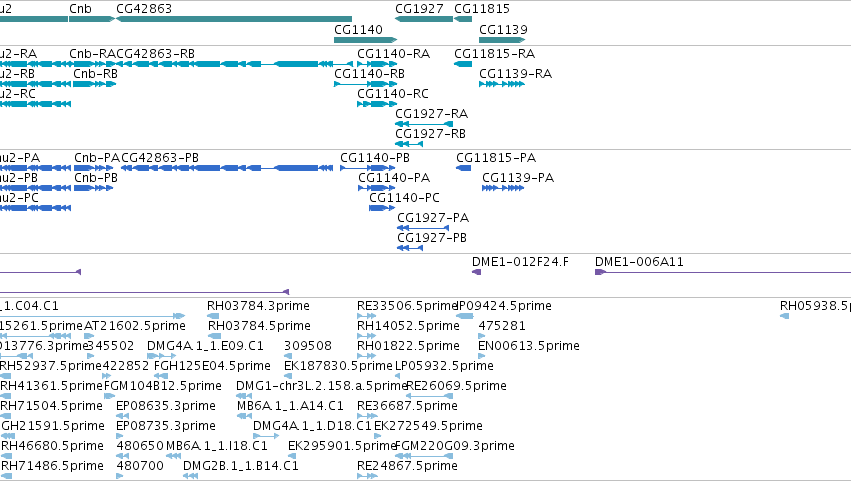Select the EP08735.3prime EST label
This screenshot has width=851, height=481.
tap(166, 427)
